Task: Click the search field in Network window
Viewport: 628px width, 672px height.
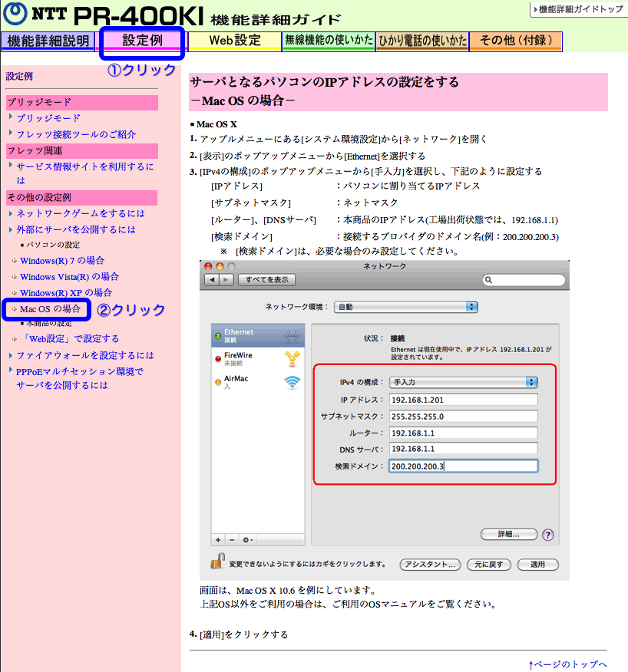Action: point(524,280)
